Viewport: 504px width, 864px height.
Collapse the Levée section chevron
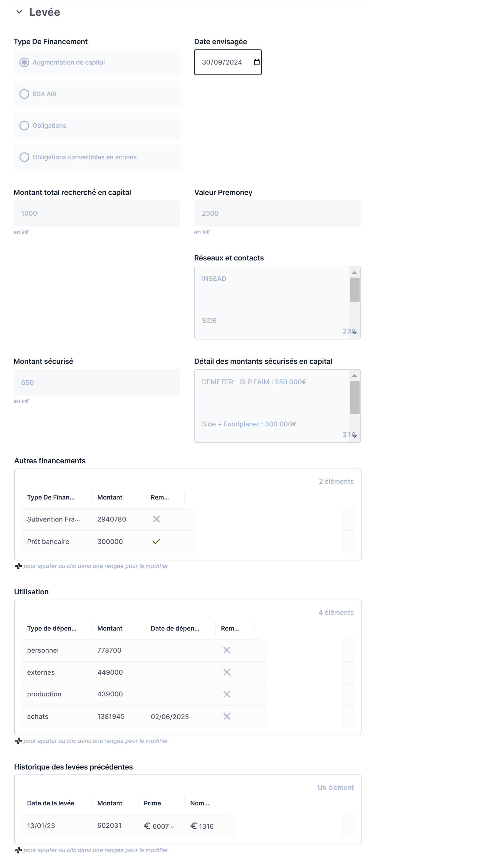coord(19,12)
